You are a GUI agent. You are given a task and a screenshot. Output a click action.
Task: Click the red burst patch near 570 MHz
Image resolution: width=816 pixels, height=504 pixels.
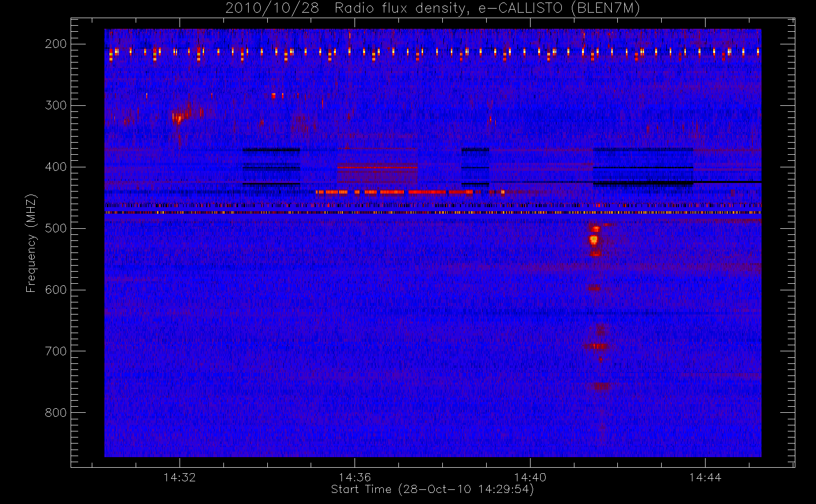(595, 288)
